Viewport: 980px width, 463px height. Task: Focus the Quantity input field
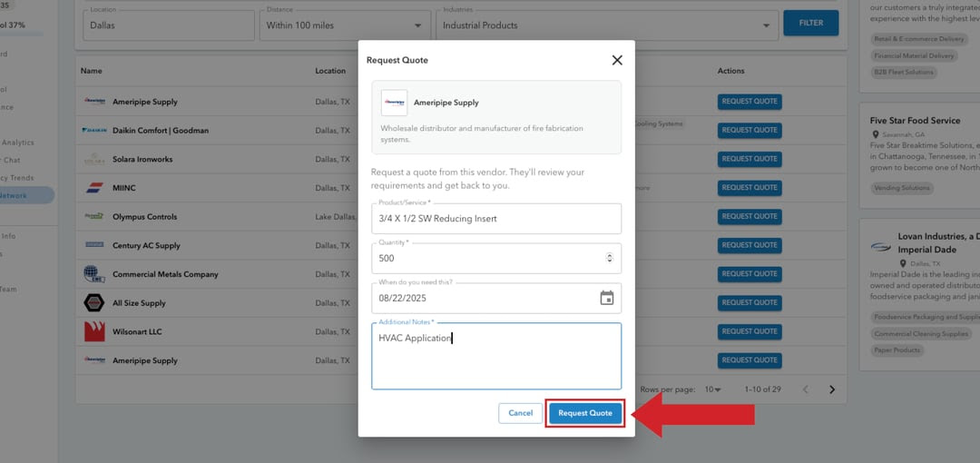(496, 258)
